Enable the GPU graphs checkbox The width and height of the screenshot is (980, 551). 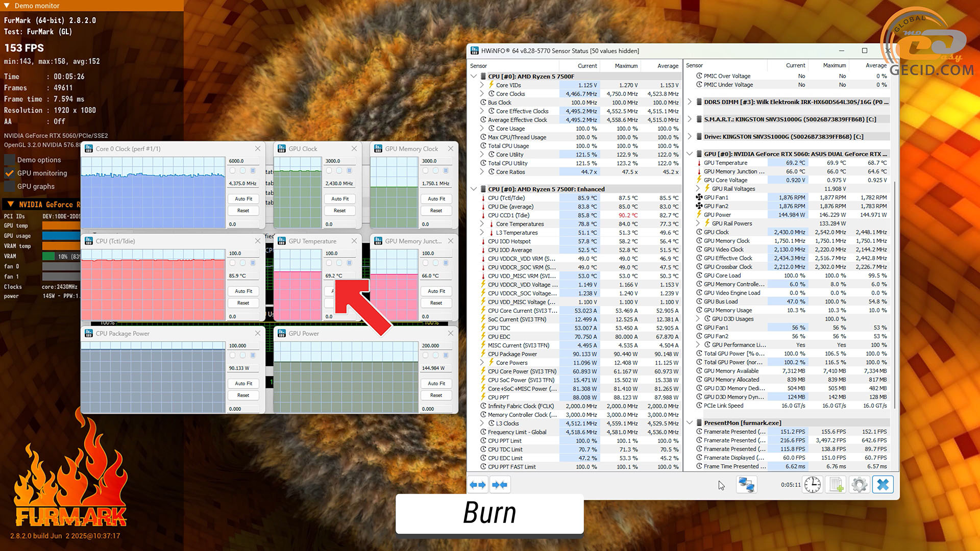(x=9, y=186)
